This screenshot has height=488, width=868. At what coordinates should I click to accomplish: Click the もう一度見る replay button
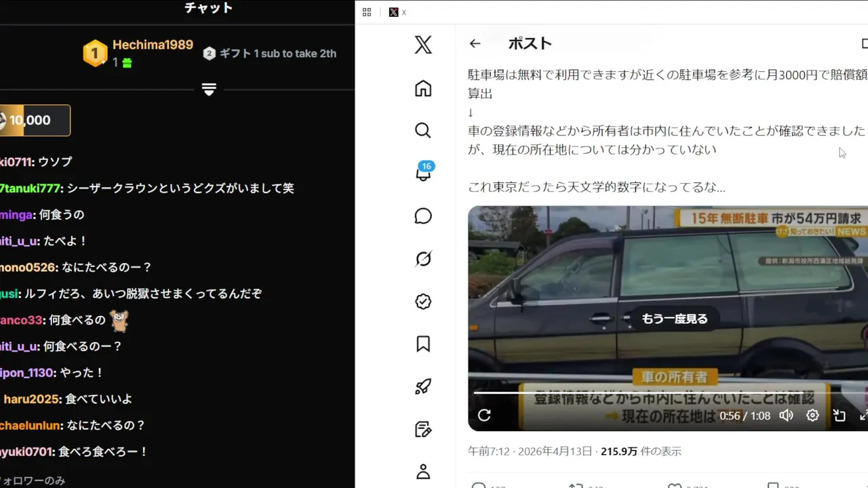675,319
